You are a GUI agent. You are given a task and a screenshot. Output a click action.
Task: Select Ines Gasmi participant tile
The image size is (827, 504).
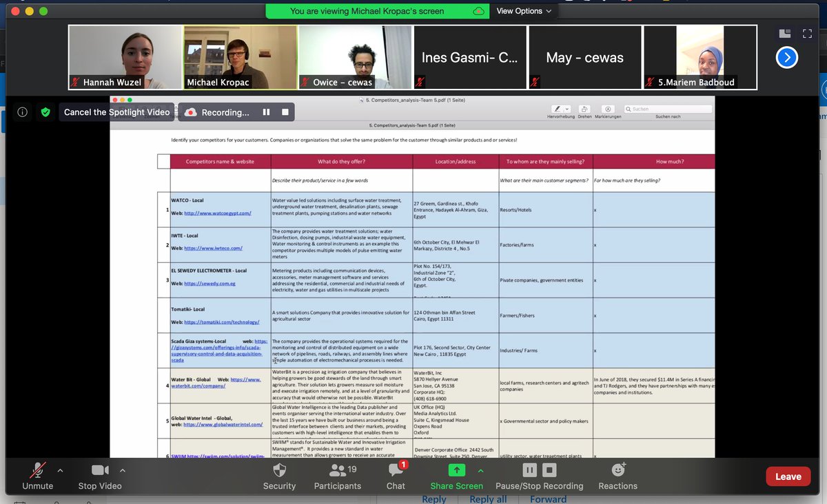(x=470, y=57)
